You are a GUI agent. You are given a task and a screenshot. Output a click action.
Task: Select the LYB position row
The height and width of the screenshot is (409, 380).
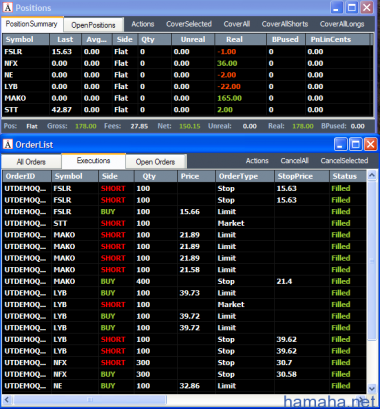(x=188, y=87)
